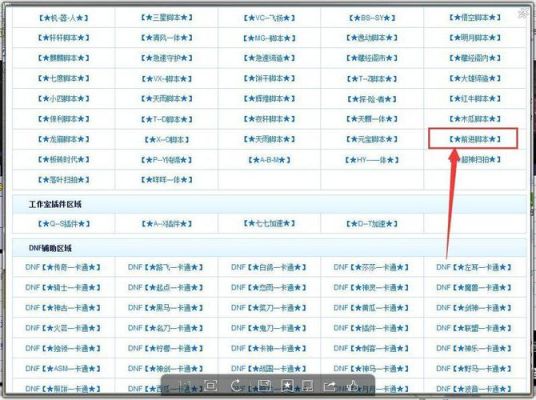Open DNF【★刺客一卡通★】 link
Viewport: 536px width, 400px height.
click(371, 348)
